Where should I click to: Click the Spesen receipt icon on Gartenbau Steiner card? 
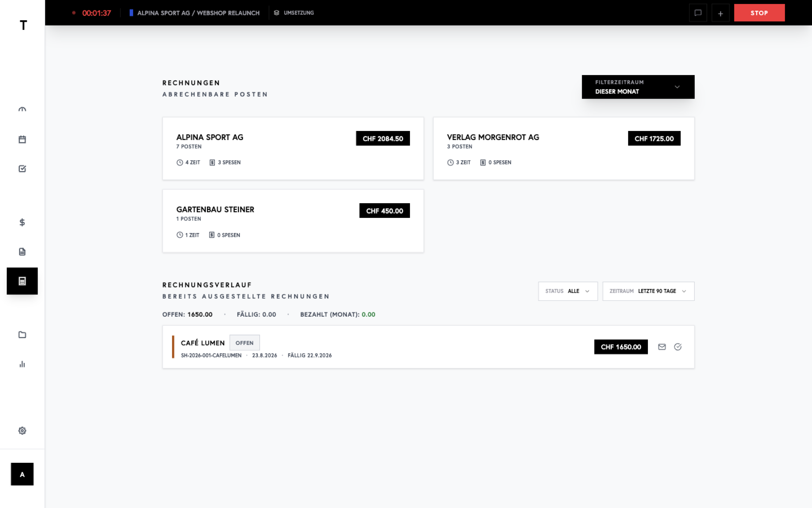click(x=212, y=235)
